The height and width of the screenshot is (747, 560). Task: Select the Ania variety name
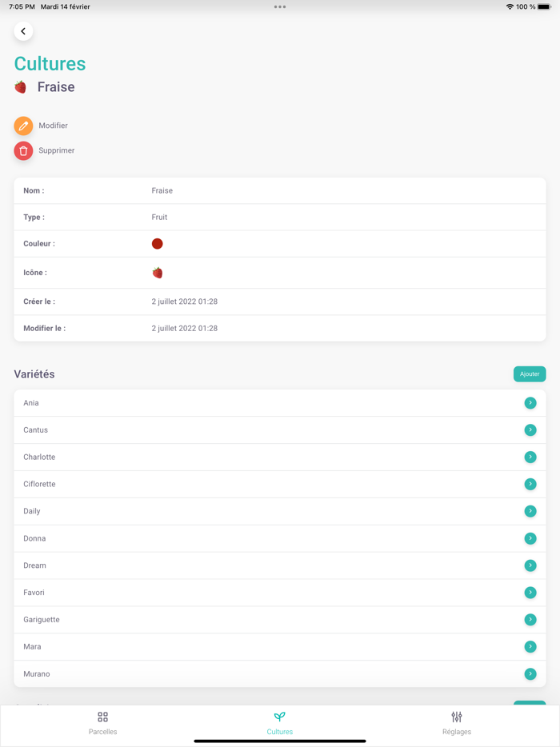pyautogui.click(x=31, y=403)
